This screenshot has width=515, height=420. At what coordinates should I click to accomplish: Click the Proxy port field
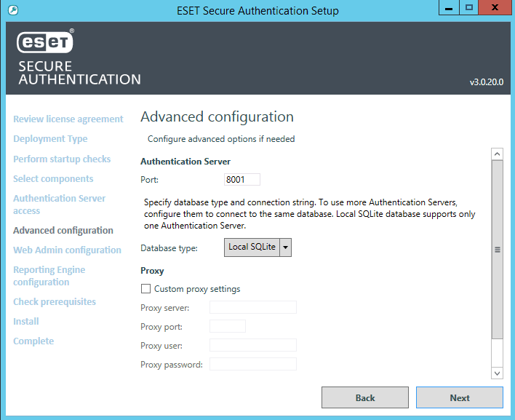click(x=228, y=327)
